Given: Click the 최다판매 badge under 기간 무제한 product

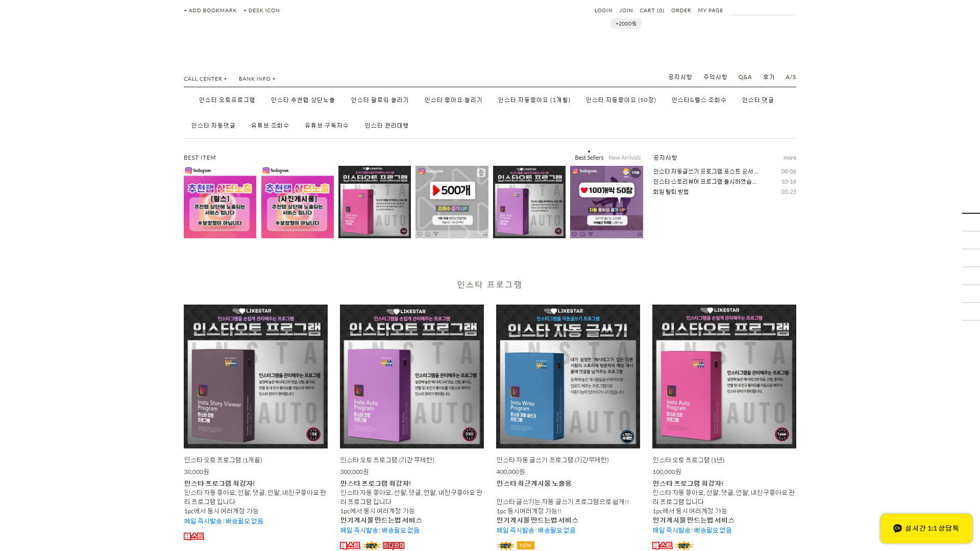Looking at the screenshot, I should [x=394, y=545].
